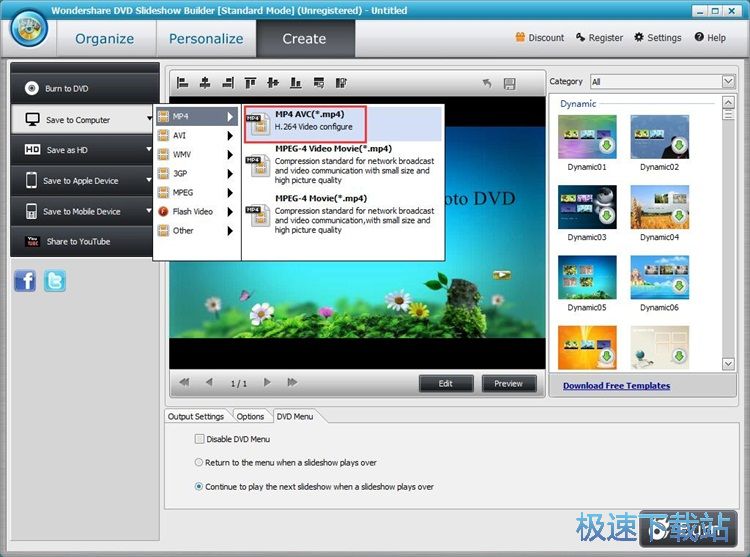Choose MPEG-4 Video Movie format

click(342, 164)
